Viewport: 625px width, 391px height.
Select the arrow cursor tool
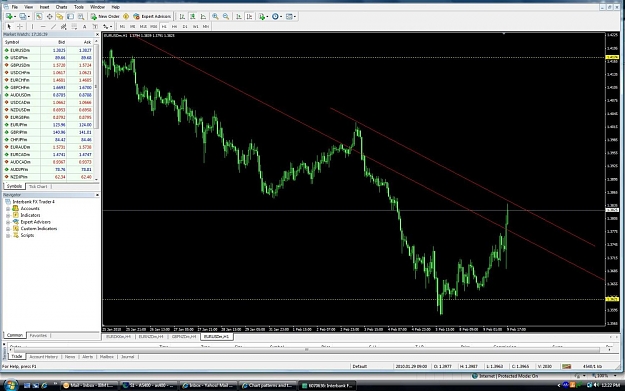(x=9, y=26)
